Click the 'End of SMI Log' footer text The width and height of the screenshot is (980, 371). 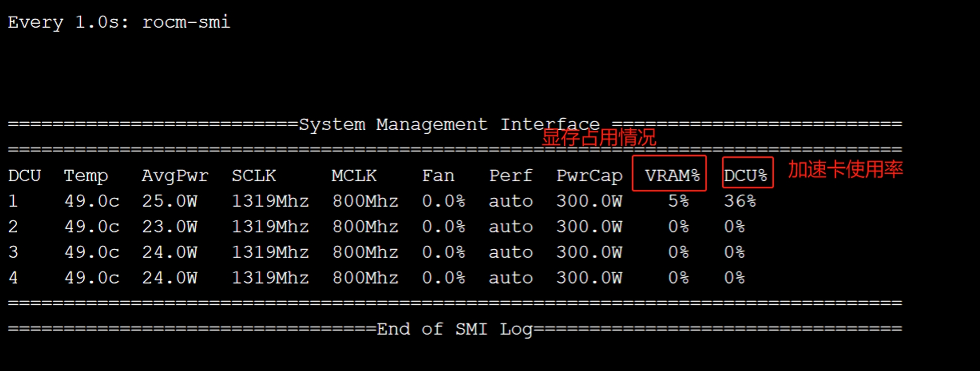pos(454,329)
